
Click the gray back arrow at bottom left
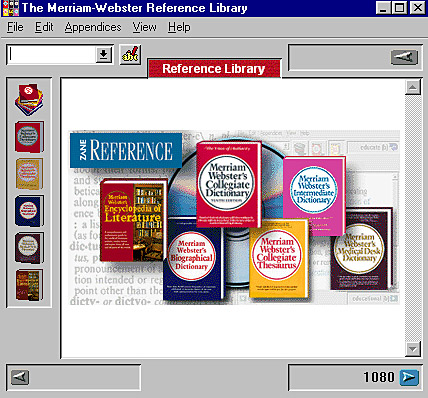20,377
